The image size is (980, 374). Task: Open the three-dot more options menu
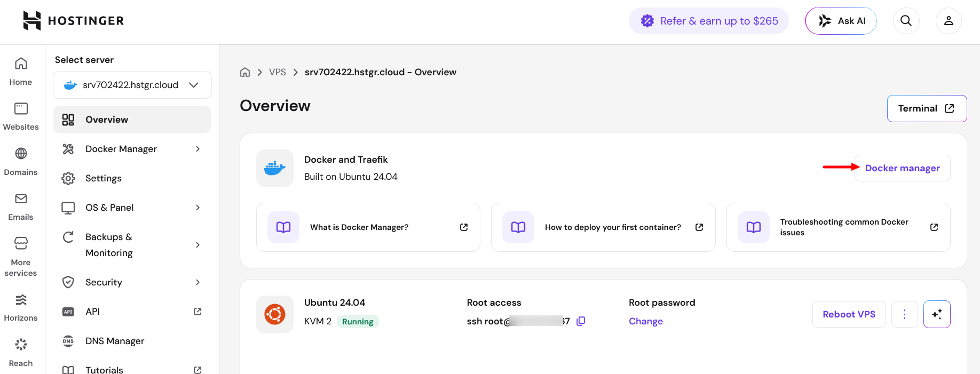[x=904, y=314]
